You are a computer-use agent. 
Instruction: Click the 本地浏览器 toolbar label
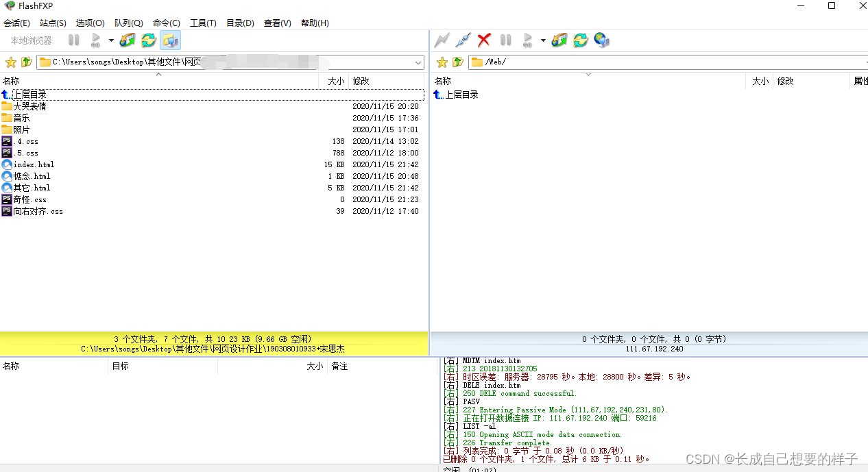pos(31,40)
